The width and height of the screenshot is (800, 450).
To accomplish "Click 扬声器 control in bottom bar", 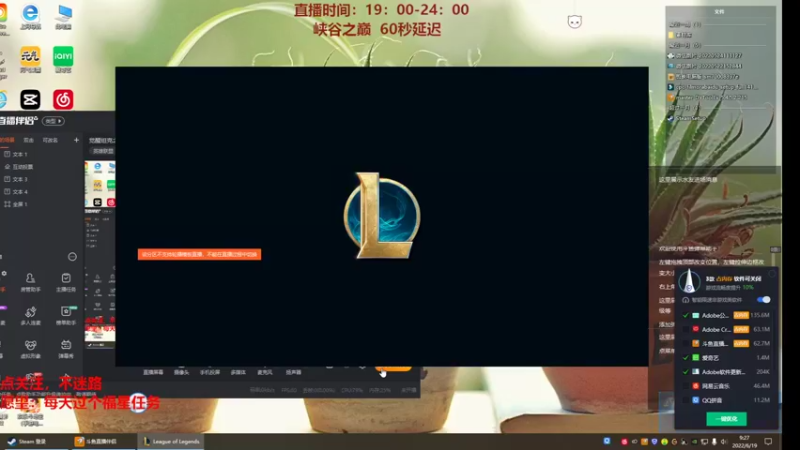I will click(x=293, y=372).
